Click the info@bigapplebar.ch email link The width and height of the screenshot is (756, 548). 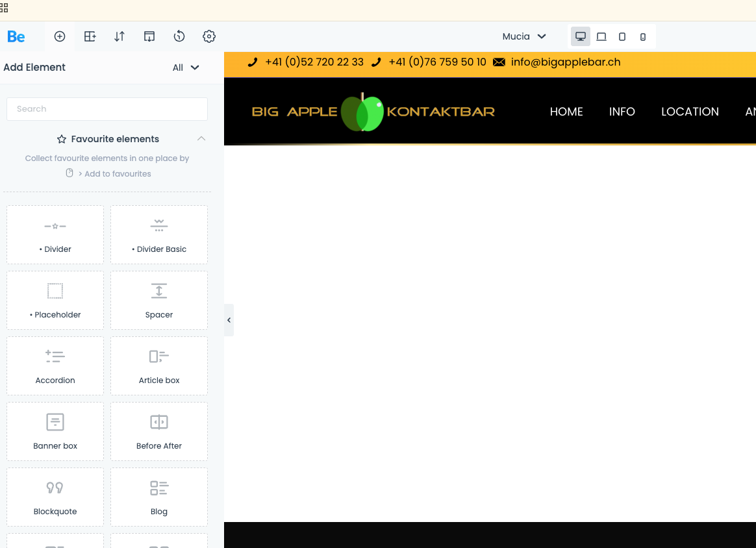566,62
